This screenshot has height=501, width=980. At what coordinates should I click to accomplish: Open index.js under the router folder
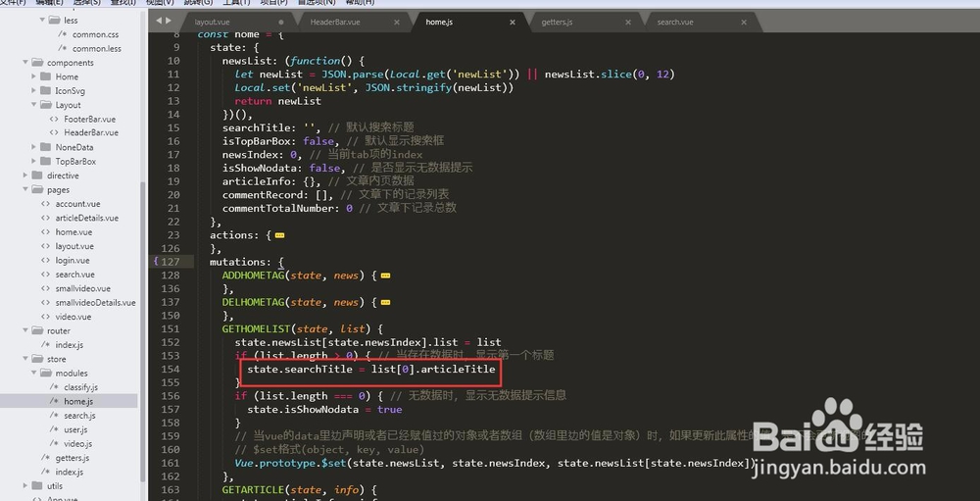coord(69,345)
